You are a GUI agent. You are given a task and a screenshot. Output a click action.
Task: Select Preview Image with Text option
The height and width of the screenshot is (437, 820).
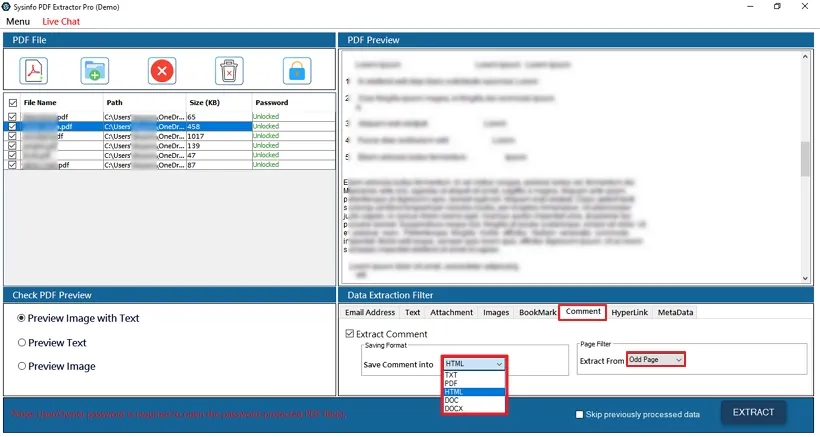21,318
